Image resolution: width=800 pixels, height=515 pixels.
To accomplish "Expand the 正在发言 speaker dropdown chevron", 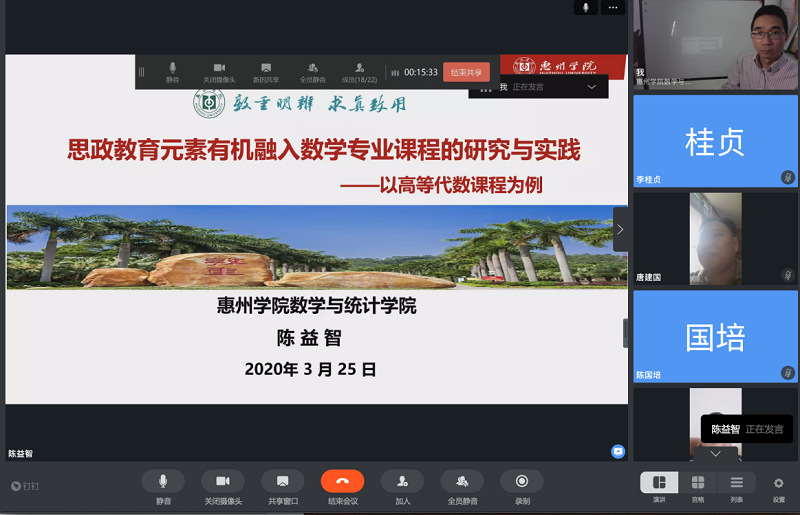I will tap(591, 87).
